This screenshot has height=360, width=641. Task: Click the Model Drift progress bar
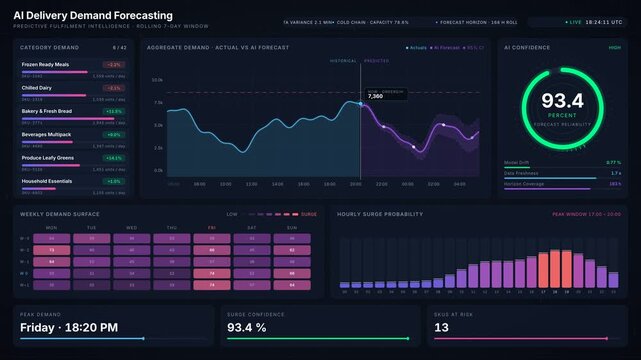point(563,167)
